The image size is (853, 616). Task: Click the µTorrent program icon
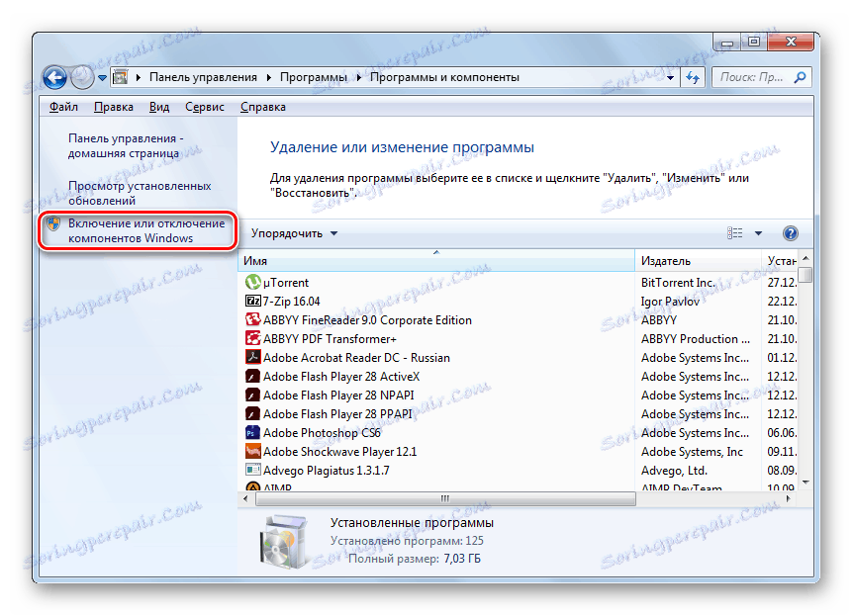click(253, 282)
